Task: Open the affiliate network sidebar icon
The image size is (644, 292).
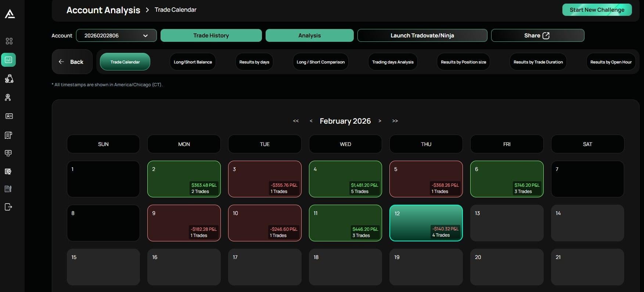Action: (8, 98)
